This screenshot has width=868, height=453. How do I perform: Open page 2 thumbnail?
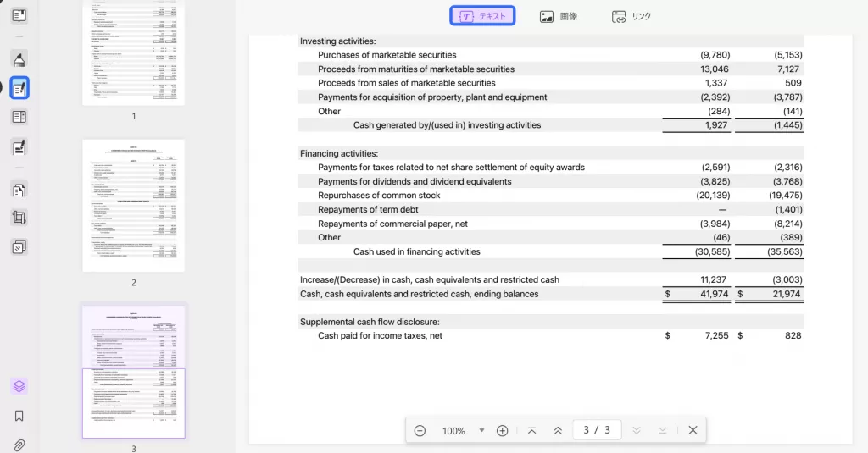(133, 205)
